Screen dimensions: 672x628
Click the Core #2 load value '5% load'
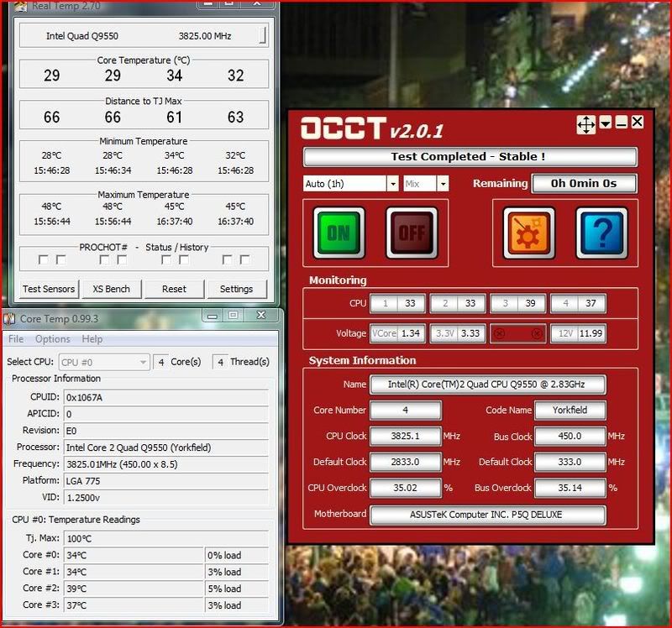pos(237,589)
